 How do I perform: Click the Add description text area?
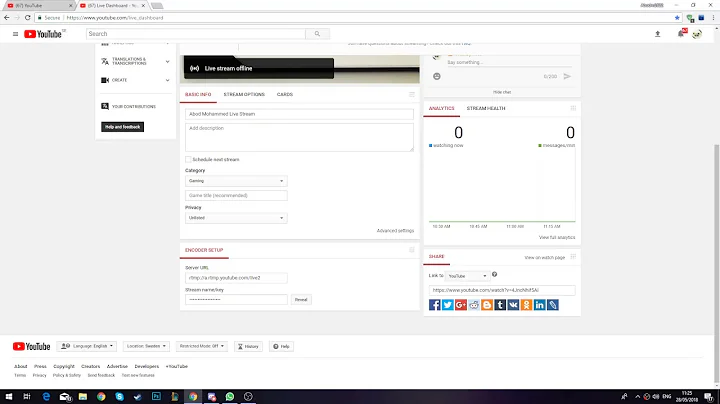coord(299,137)
